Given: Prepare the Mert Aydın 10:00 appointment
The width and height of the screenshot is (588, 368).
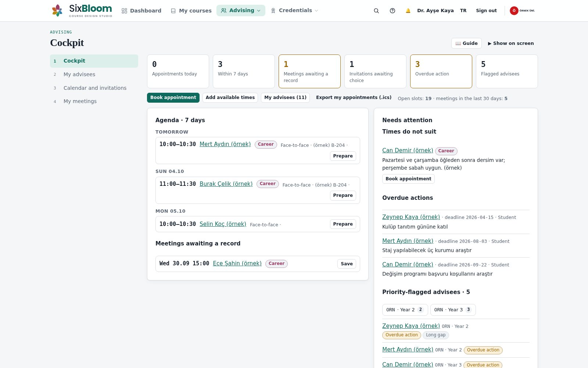Looking at the screenshot, I should [343, 156].
